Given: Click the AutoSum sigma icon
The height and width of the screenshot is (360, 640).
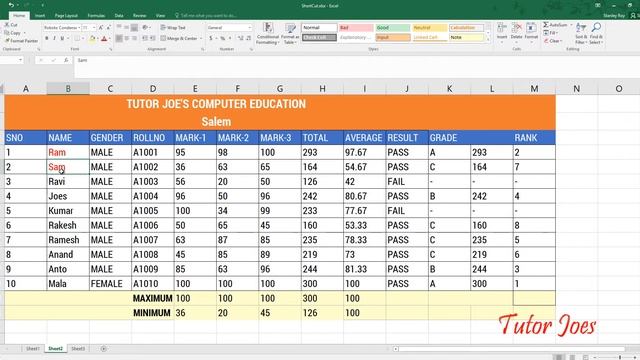Looking at the screenshot, I should (546, 25).
